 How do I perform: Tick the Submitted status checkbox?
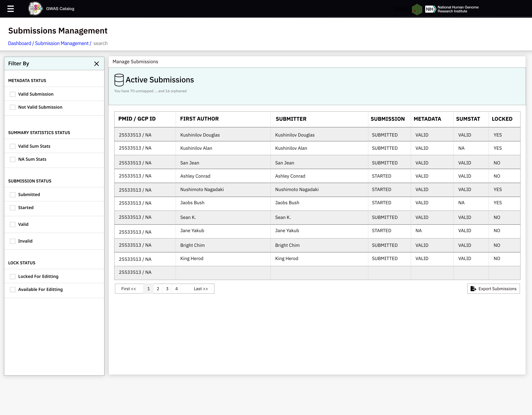pos(13,195)
